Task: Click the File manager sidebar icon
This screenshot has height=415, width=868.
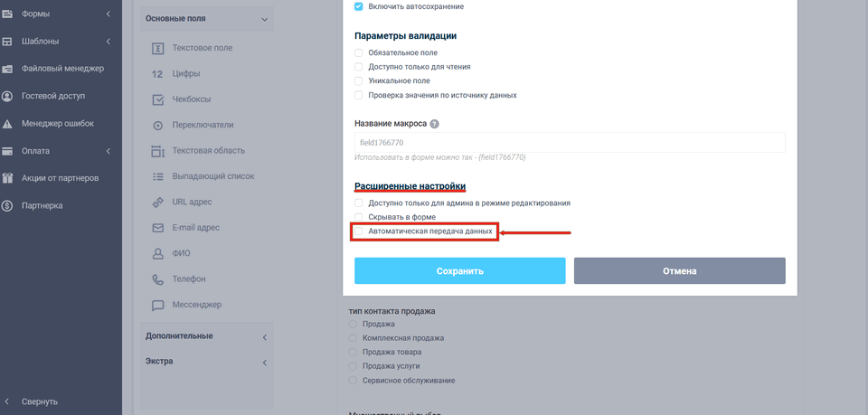Action: click(7, 69)
